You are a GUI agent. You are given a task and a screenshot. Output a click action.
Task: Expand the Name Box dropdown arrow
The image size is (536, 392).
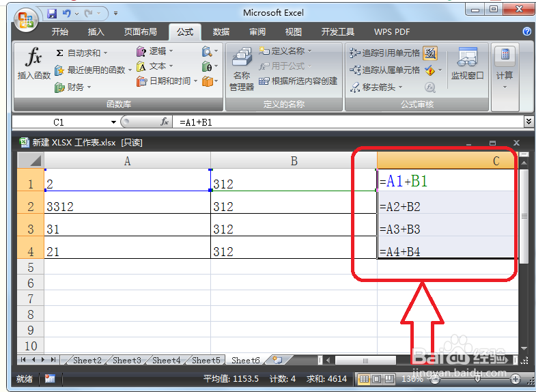tap(113, 122)
